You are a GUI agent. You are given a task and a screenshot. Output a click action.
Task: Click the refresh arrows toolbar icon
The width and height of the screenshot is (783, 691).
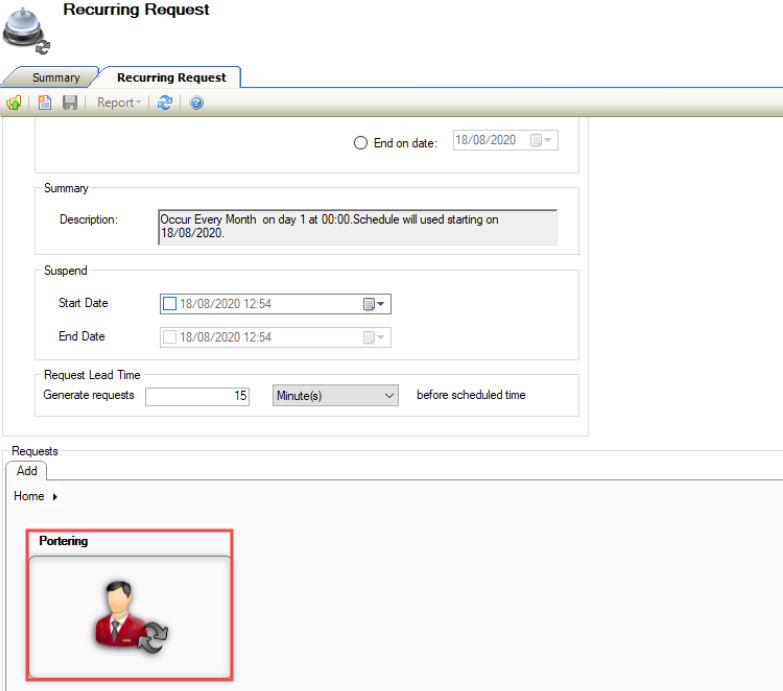pos(165,103)
